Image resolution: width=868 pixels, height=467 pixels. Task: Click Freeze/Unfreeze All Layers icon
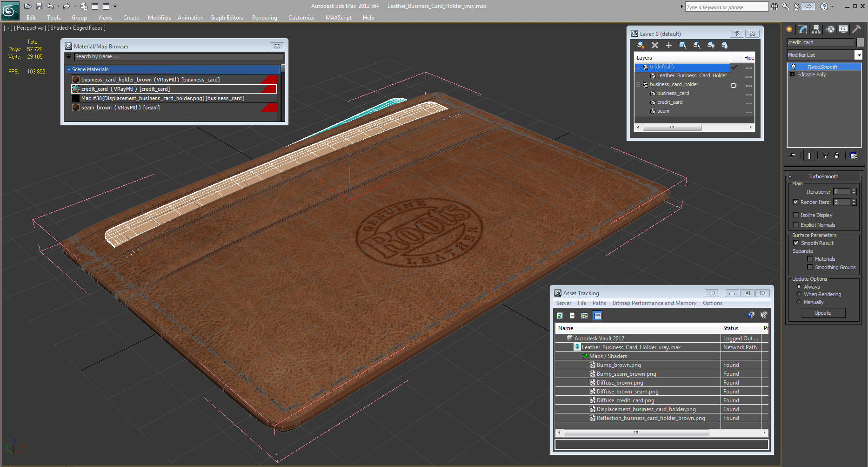(725, 45)
